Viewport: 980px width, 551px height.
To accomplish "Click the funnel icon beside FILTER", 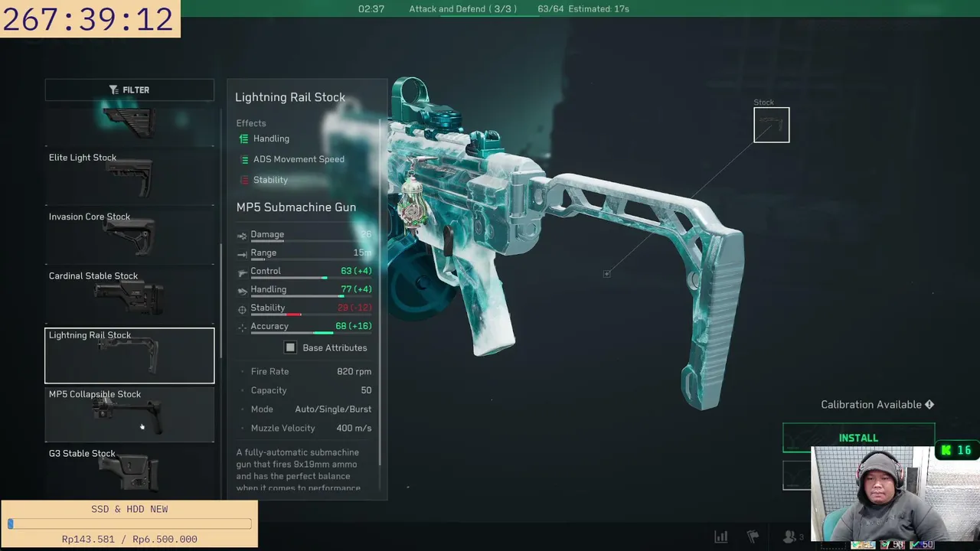I will point(114,90).
